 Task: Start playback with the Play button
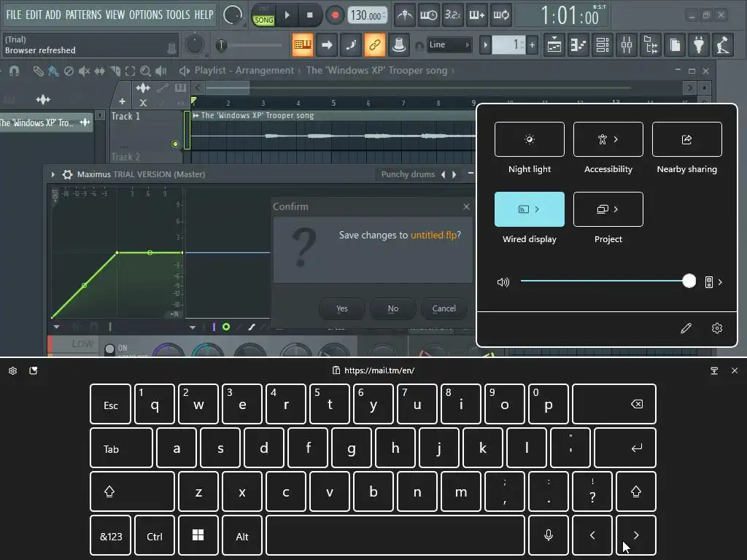(x=287, y=15)
